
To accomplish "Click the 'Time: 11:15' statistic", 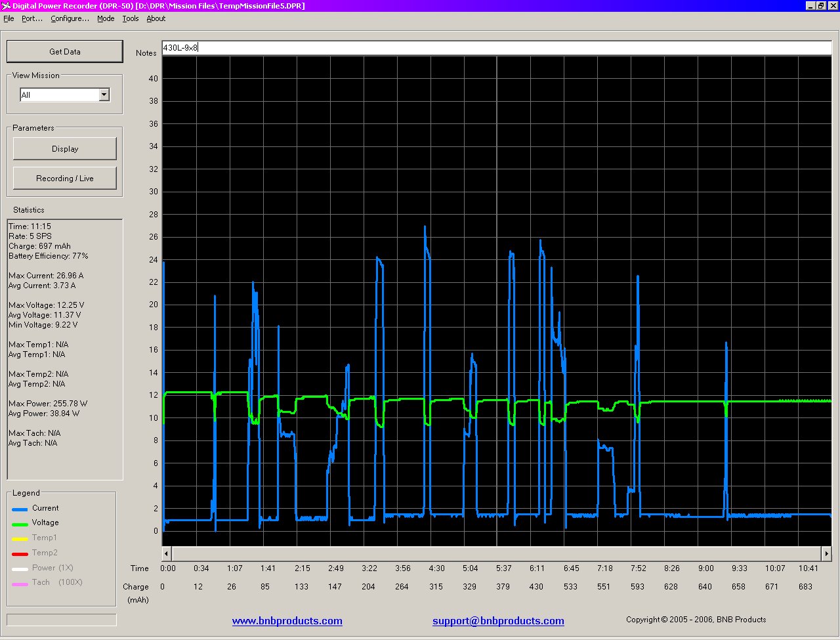I will tap(30, 226).
